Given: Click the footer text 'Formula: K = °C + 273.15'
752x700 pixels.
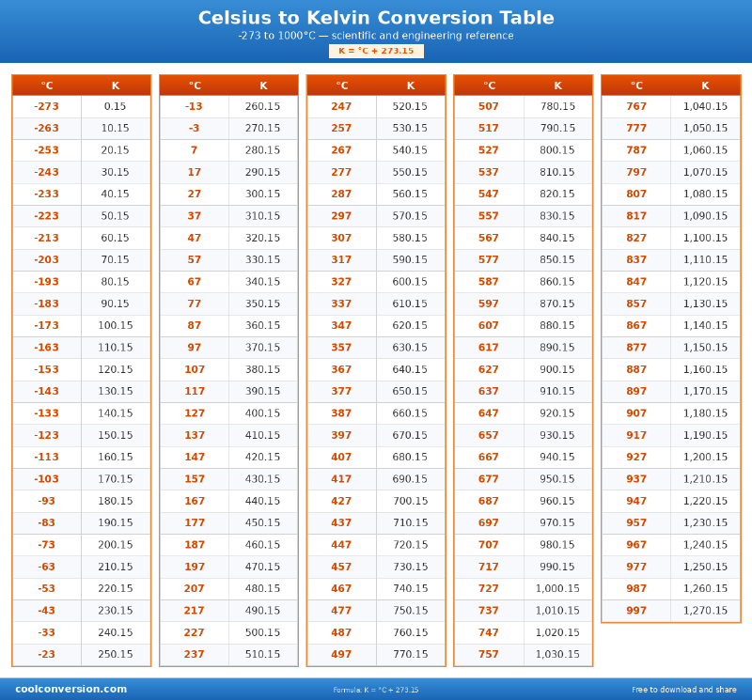Looking at the screenshot, I should 376,690.
